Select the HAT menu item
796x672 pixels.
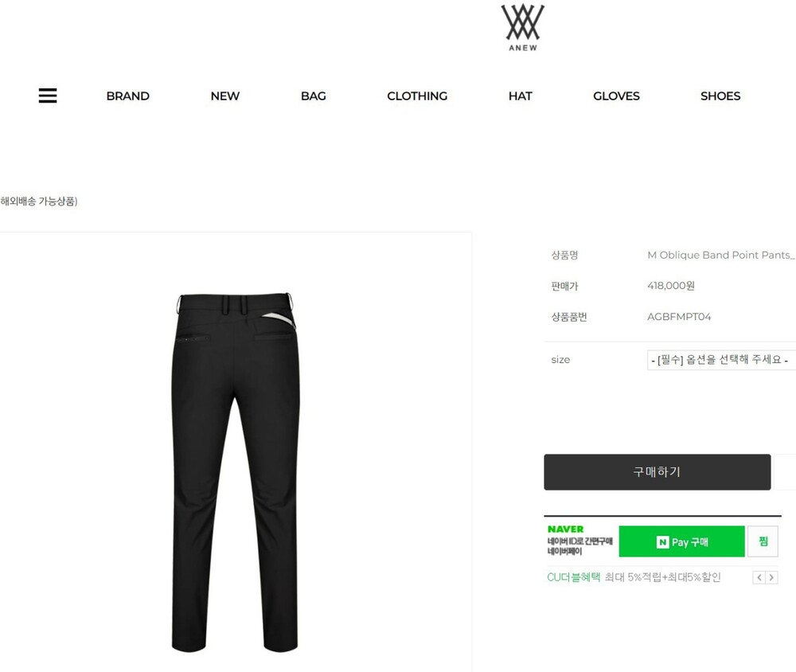521,96
